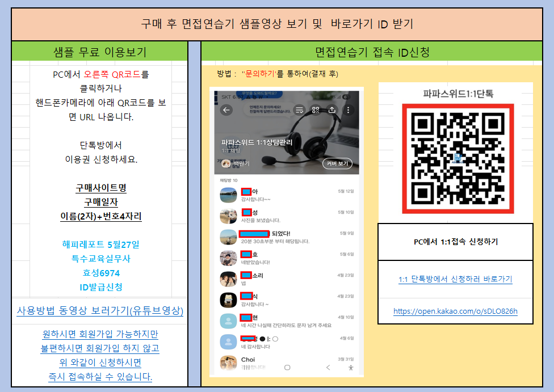Select chat row dated 4월 6일
The image size is (554, 392).
[x=287, y=342]
